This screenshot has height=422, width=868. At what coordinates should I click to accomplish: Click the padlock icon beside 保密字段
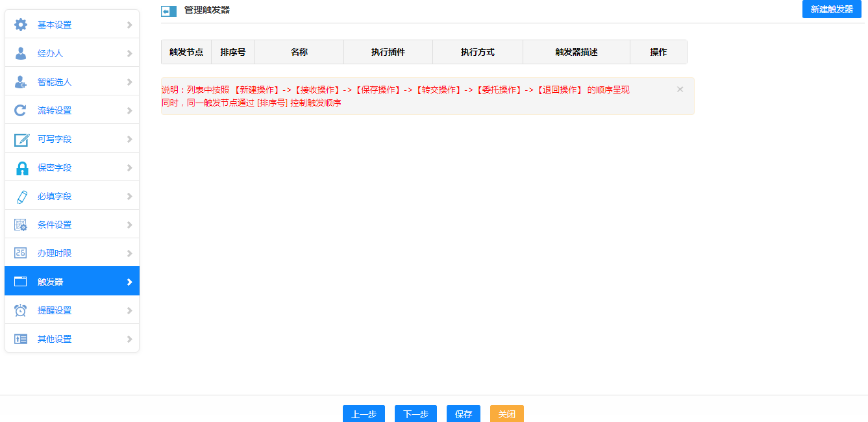21,168
